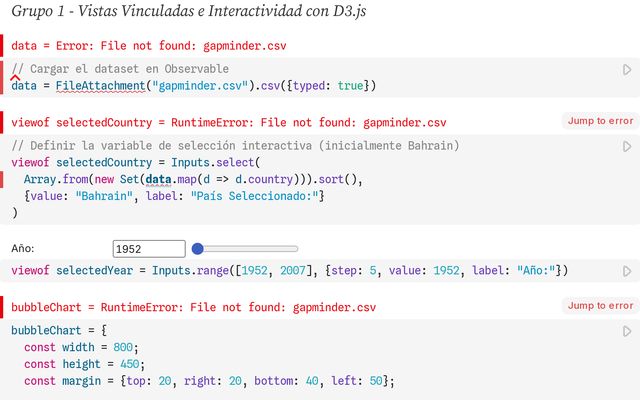640x400 pixels.
Task: Run the bubbleChart cell play icon
Action: click(x=627, y=331)
